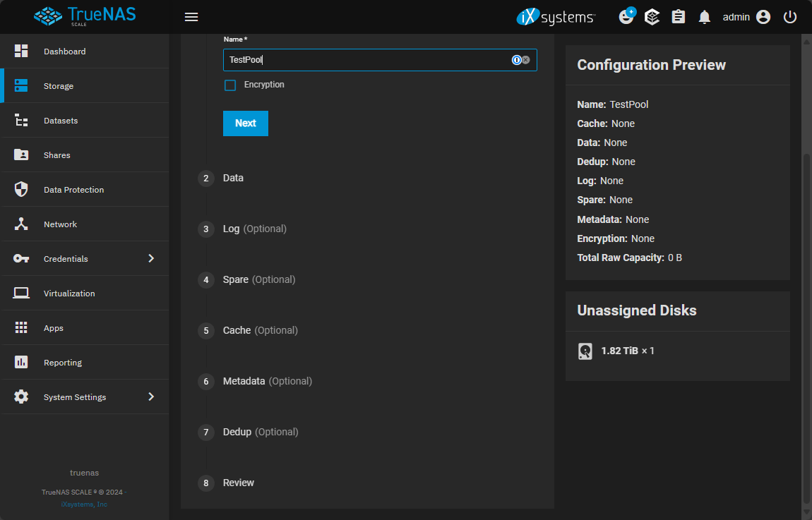Click the Credentials key icon
Viewport: 812px width, 520px height.
[x=21, y=258]
